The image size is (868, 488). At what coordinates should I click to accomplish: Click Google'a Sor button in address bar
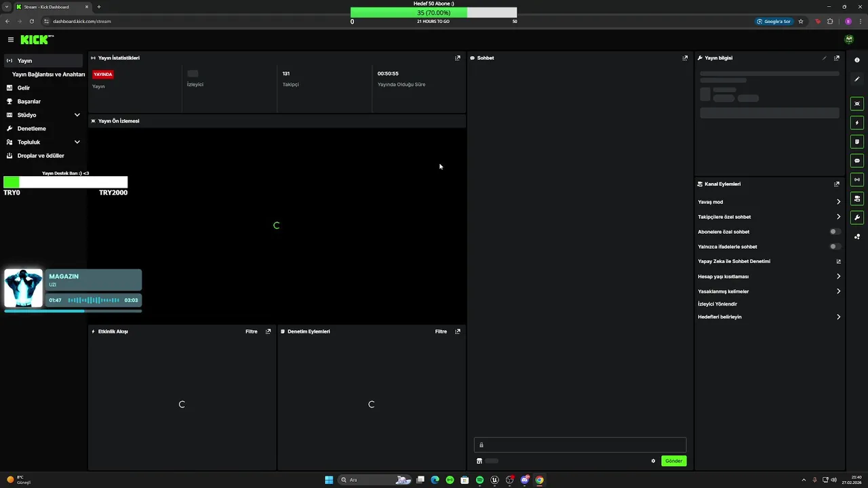click(774, 21)
